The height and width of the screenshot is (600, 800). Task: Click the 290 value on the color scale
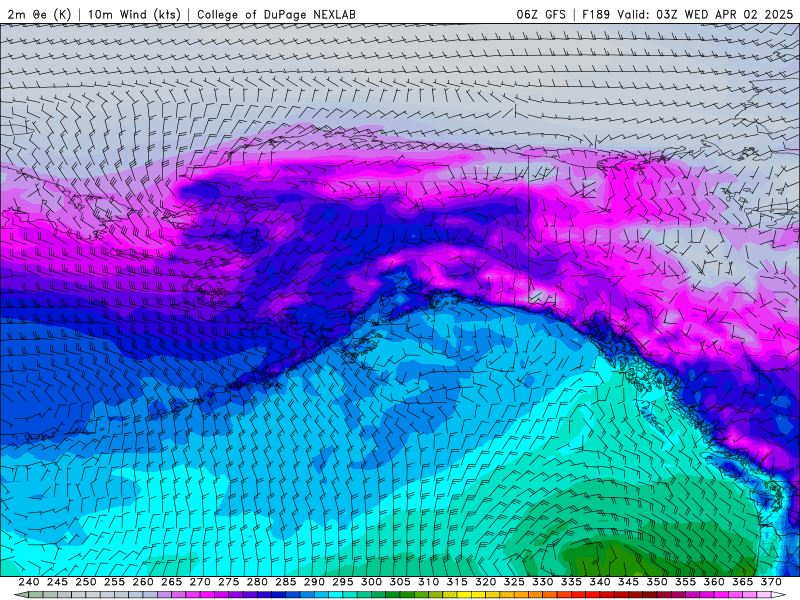pos(314,582)
